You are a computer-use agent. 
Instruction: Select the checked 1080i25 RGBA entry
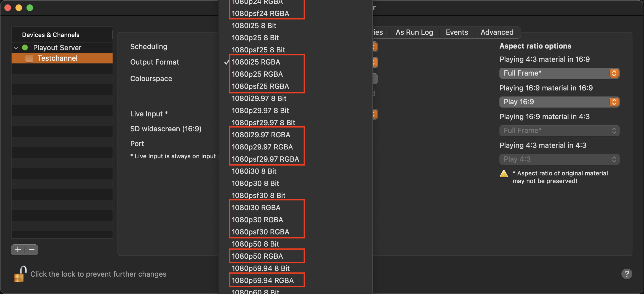tap(296, 62)
